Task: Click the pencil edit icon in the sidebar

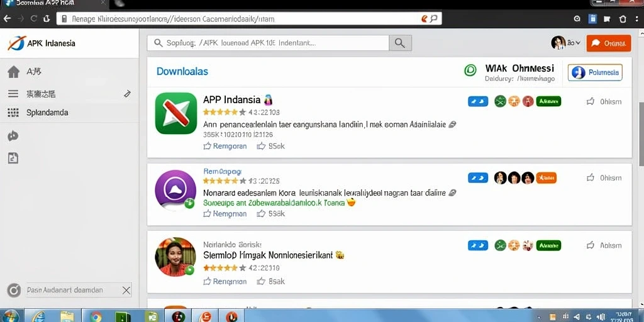Action: tap(127, 94)
